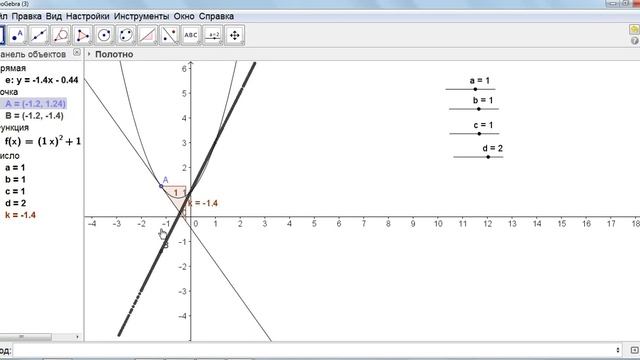Select function f(x) = (1 x)² + 1
The height and width of the screenshot is (360, 640).
(43, 141)
